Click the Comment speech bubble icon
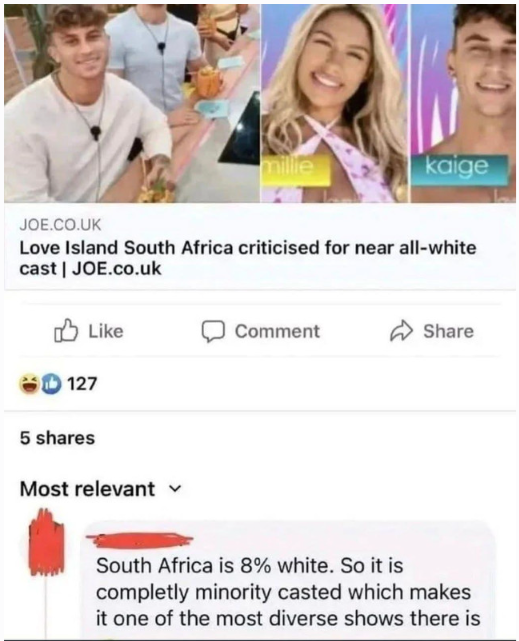 coord(213,331)
